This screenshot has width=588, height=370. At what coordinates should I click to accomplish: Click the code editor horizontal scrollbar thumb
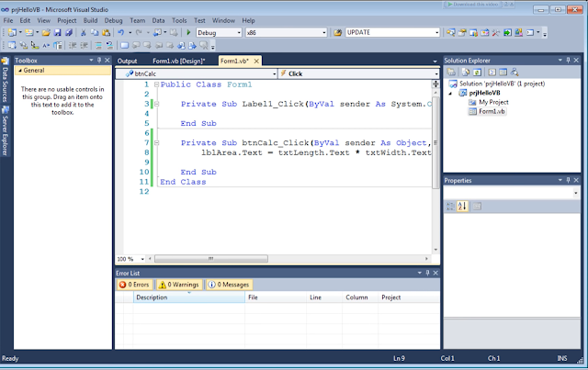pos(211,259)
